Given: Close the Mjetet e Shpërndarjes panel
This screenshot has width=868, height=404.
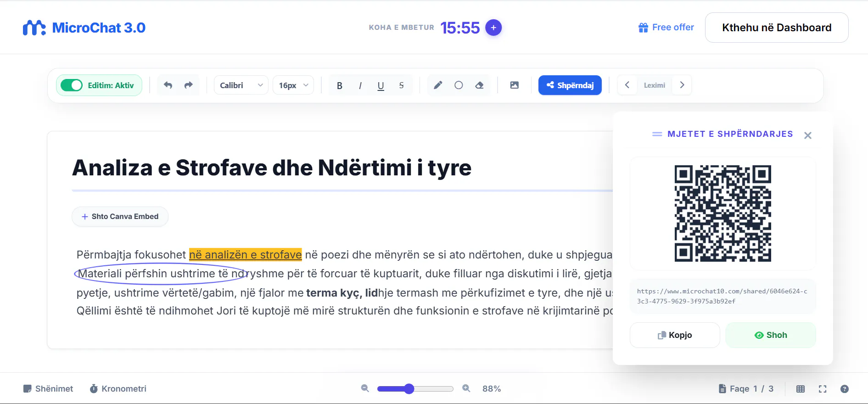Looking at the screenshot, I should [808, 135].
